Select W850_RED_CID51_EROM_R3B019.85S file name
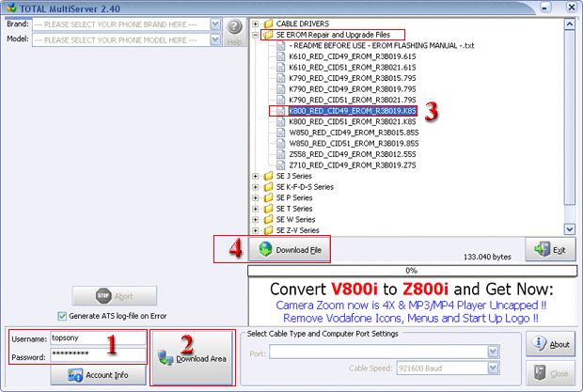Image resolution: width=583 pixels, height=392 pixels. click(354, 144)
